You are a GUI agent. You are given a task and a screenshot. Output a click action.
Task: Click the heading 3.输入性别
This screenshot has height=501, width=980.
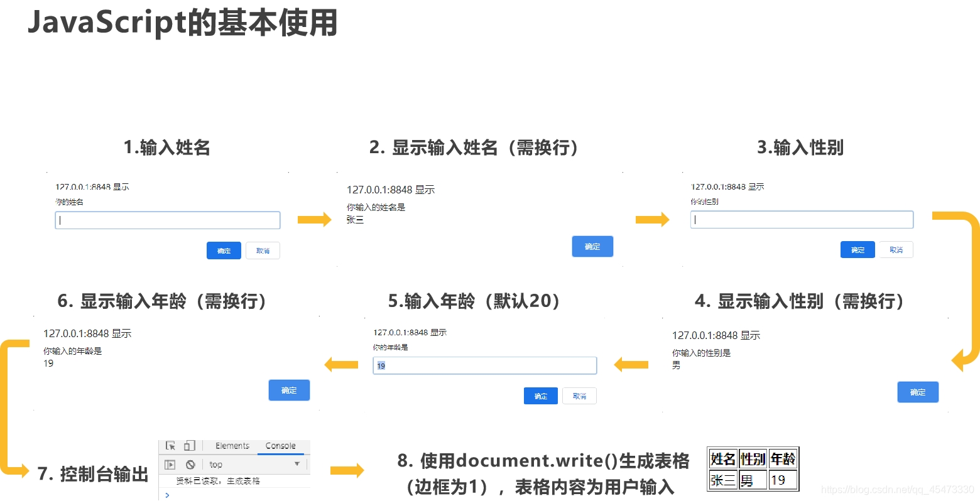pyautogui.click(x=800, y=148)
